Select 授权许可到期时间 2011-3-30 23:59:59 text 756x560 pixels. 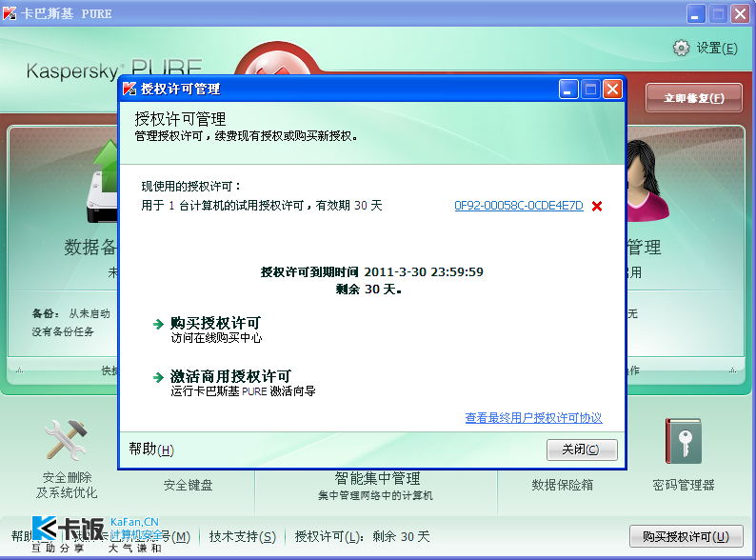[x=371, y=272]
